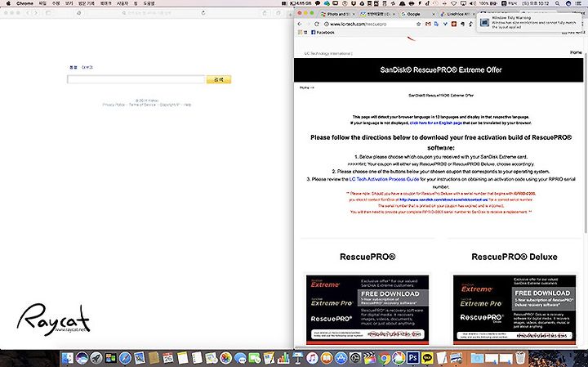Open LC Tech Activation Process Guide link
This screenshot has height=367, width=588.
384,179
